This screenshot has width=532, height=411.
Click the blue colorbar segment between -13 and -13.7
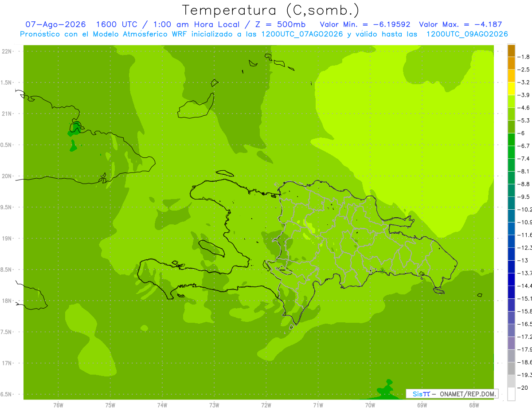pos(511,267)
